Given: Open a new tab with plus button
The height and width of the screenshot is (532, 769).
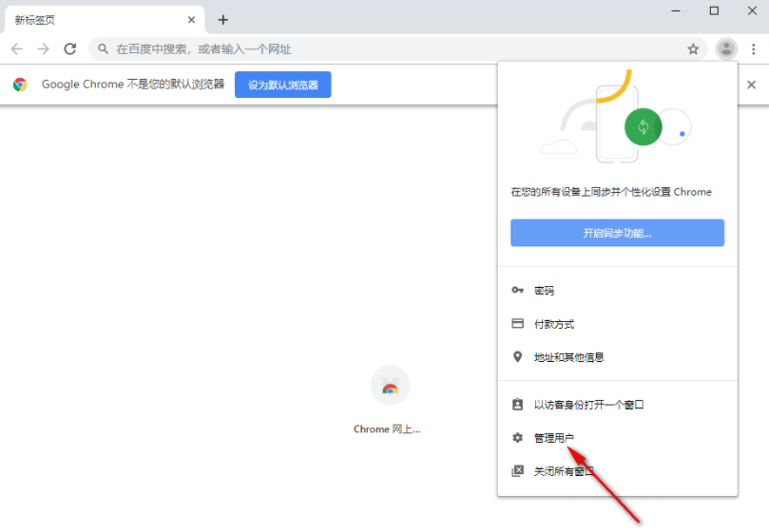Looking at the screenshot, I should click(223, 20).
